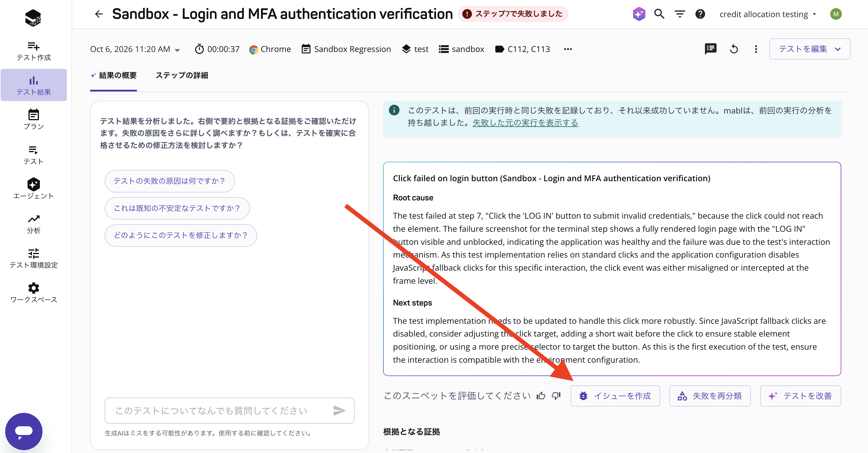Click the user avatar M
Viewport: 868px width, 453px height.
pos(836,14)
